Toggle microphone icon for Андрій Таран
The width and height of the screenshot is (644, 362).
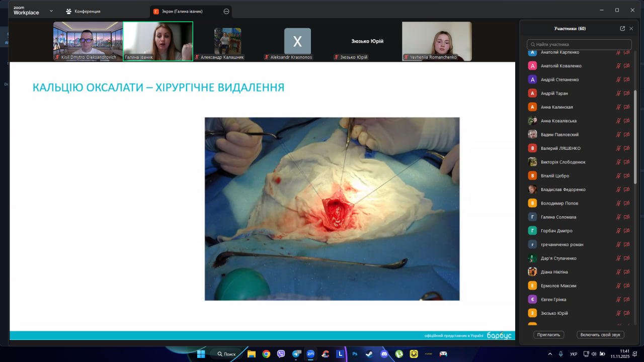click(618, 94)
